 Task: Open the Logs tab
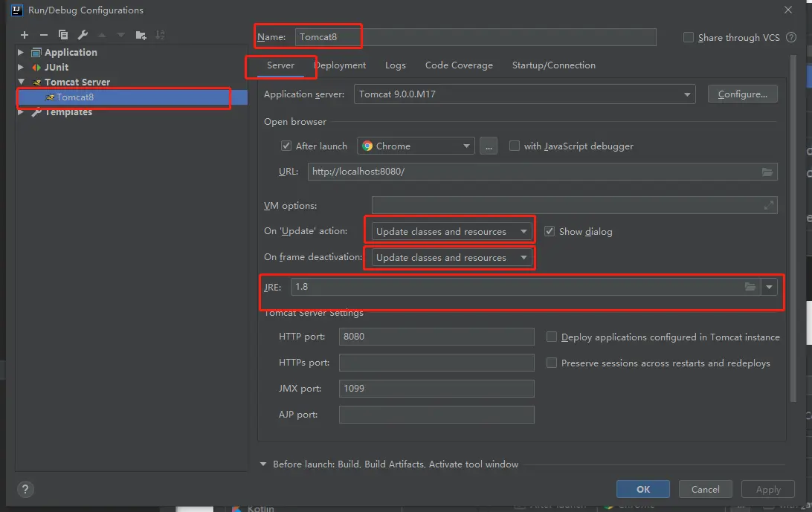coord(395,65)
